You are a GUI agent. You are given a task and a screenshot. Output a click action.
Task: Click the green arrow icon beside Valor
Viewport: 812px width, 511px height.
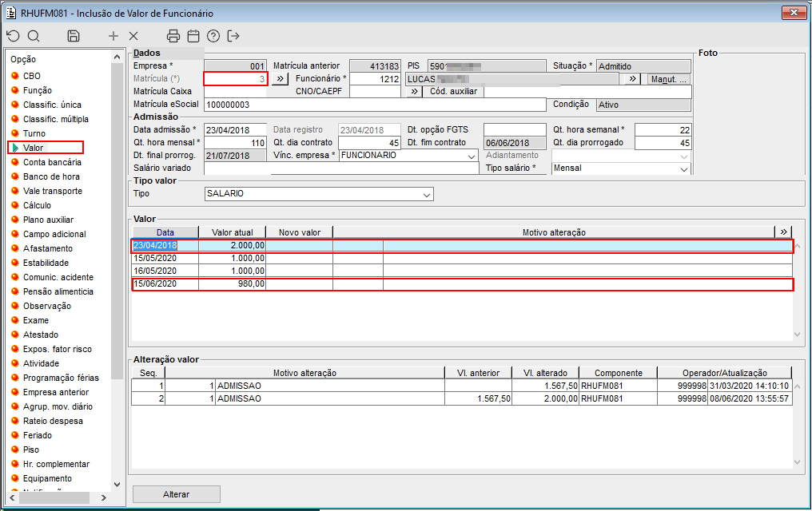[15, 148]
